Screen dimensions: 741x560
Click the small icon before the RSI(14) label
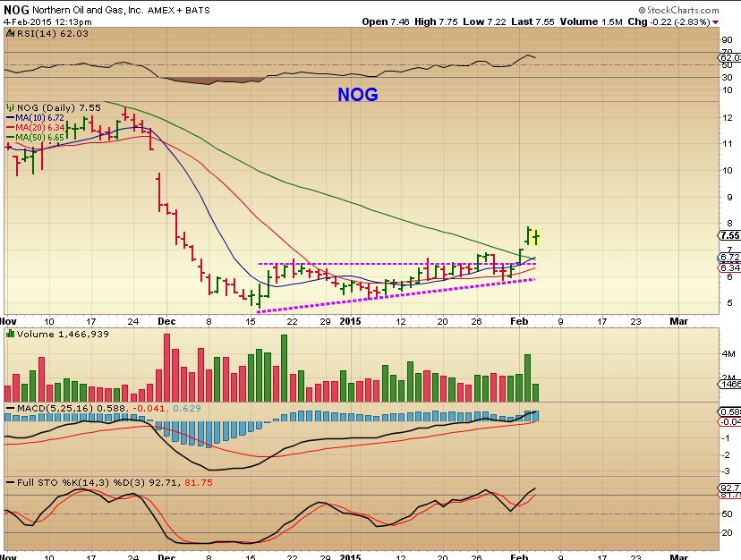tap(11, 34)
